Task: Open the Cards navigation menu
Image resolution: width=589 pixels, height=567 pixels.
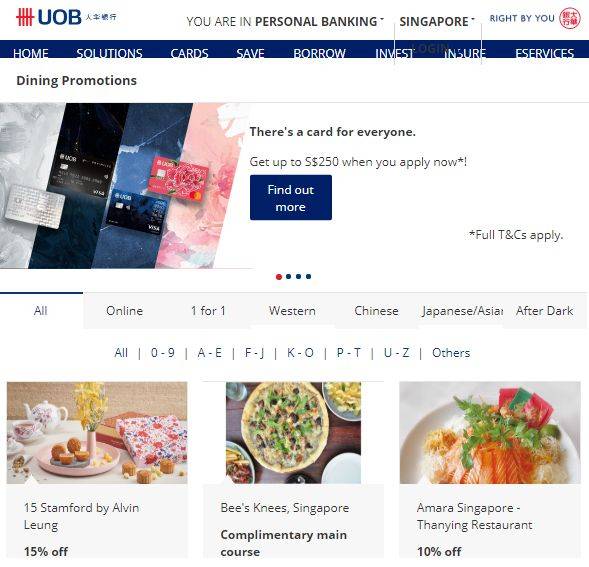Action: [189, 53]
